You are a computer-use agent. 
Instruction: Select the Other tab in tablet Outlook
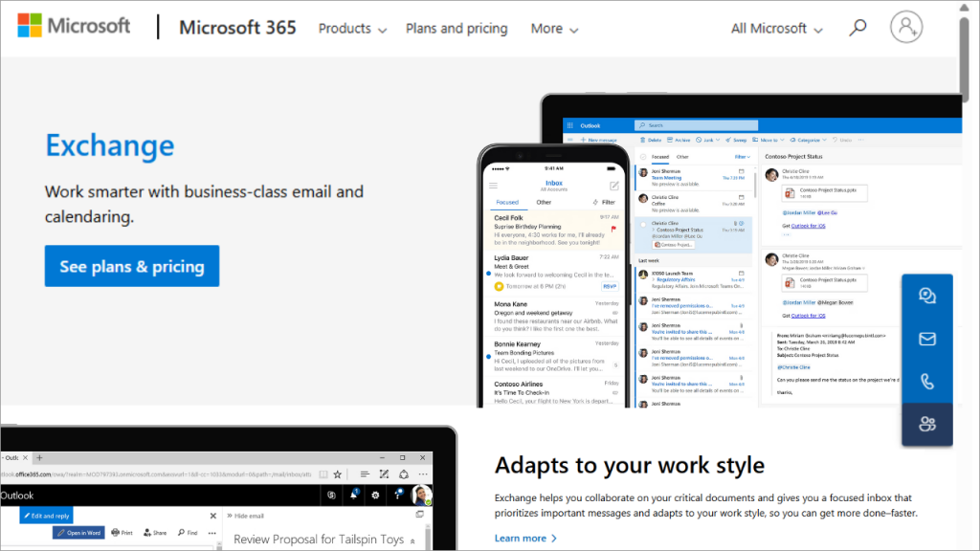coord(682,157)
